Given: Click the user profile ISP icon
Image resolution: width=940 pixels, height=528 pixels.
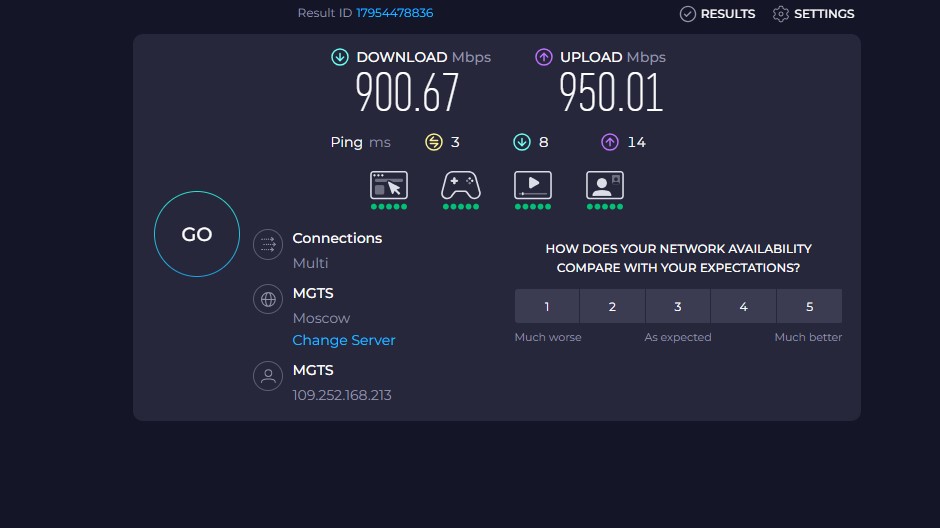Looking at the screenshot, I should [x=268, y=376].
